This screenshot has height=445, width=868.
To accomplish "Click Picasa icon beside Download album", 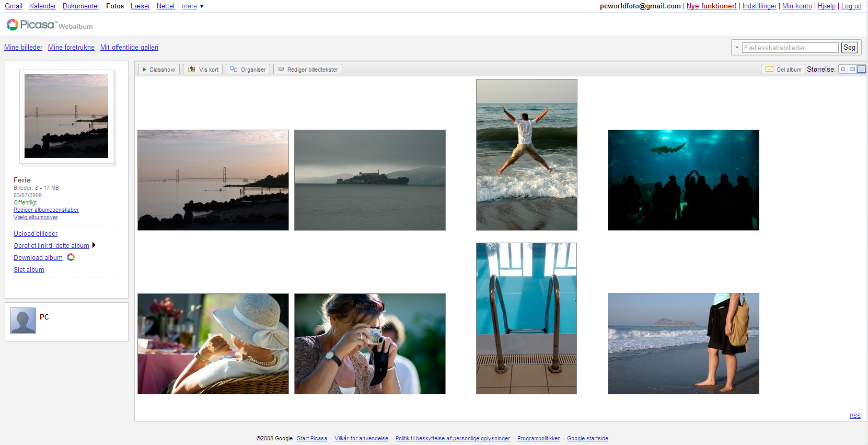I will [71, 257].
